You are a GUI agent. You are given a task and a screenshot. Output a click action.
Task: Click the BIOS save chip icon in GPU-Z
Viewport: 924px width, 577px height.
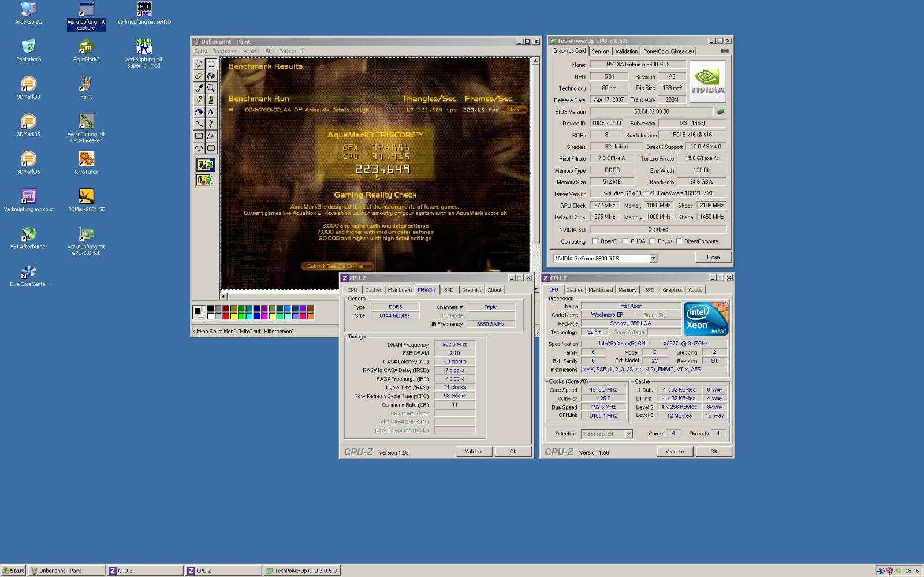point(720,111)
